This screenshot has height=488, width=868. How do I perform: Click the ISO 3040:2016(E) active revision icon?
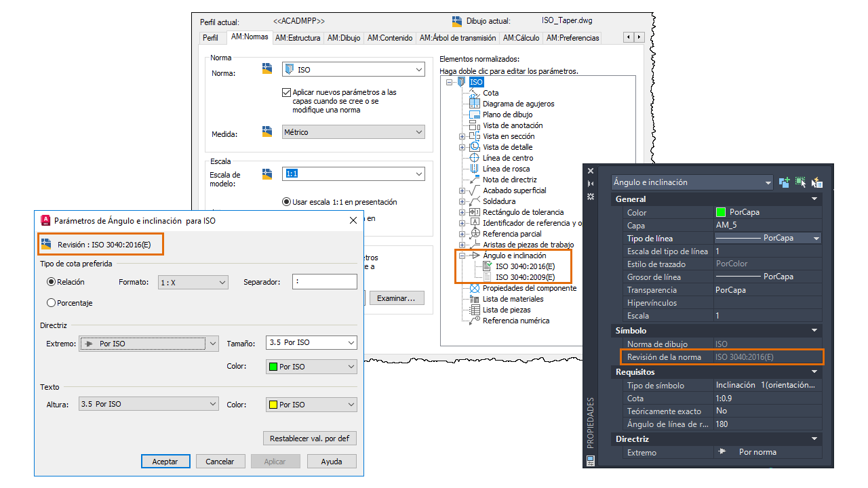[x=488, y=266]
